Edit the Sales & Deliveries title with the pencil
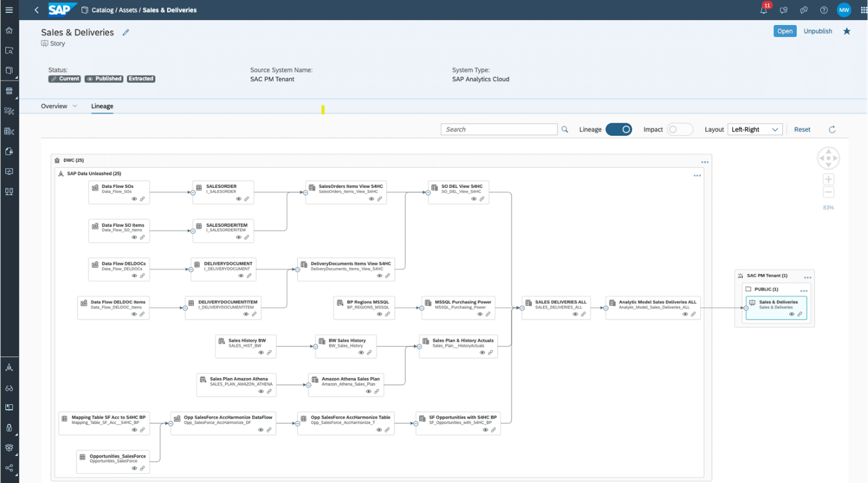868x483 pixels. click(126, 33)
